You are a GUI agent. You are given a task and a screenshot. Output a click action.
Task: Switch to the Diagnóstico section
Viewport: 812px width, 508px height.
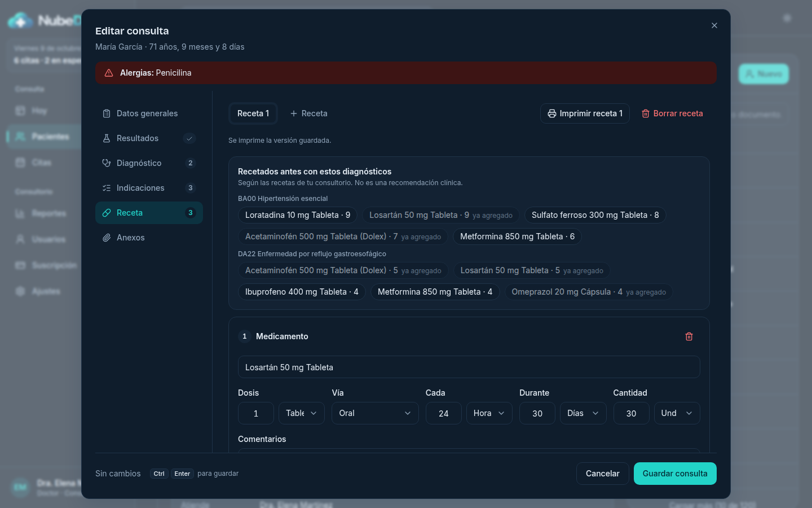(149, 163)
